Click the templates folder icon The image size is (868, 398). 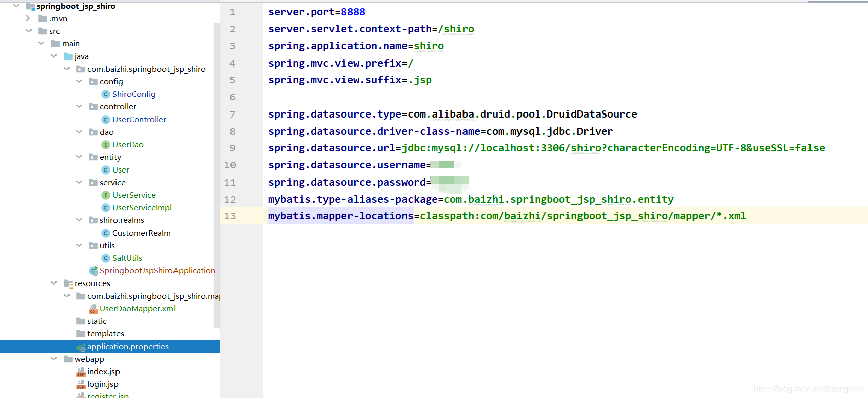coord(81,333)
